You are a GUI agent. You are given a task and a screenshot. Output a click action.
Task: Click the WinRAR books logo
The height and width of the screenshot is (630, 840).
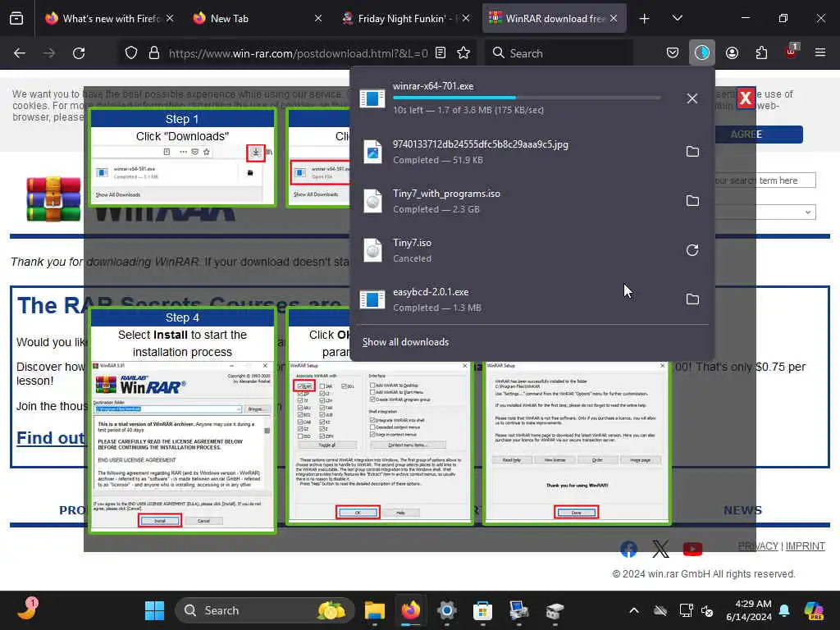(53, 199)
